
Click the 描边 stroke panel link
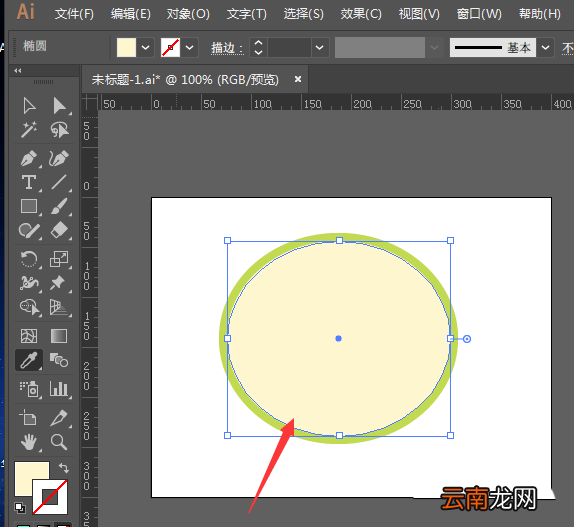click(x=227, y=48)
